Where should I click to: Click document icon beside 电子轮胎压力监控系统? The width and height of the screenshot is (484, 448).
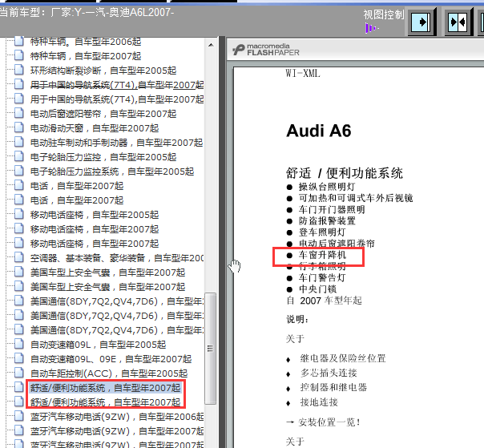[18, 171]
